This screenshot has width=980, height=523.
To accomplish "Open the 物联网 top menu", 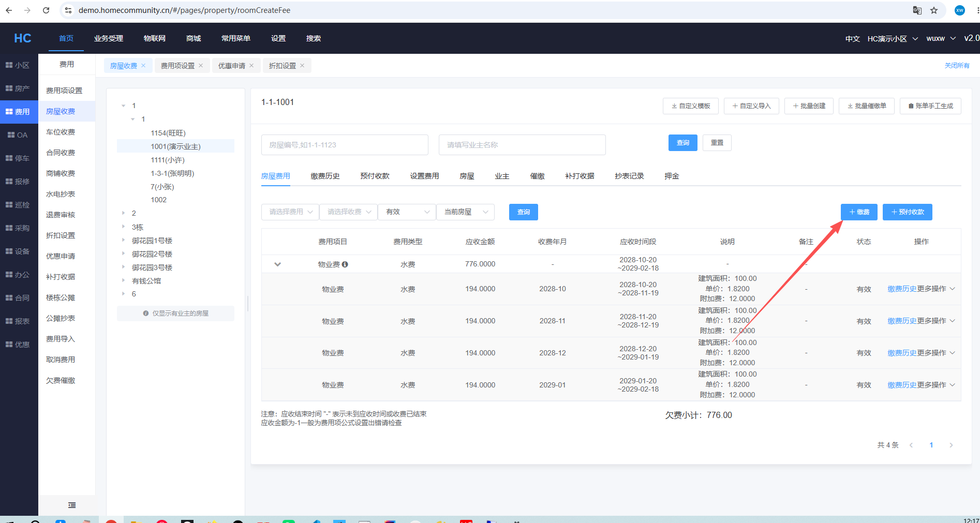I will click(155, 38).
